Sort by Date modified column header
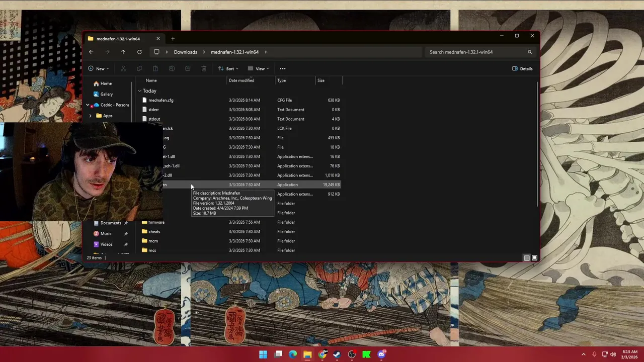The height and width of the screenshot is (362, 644). point(251,80)
